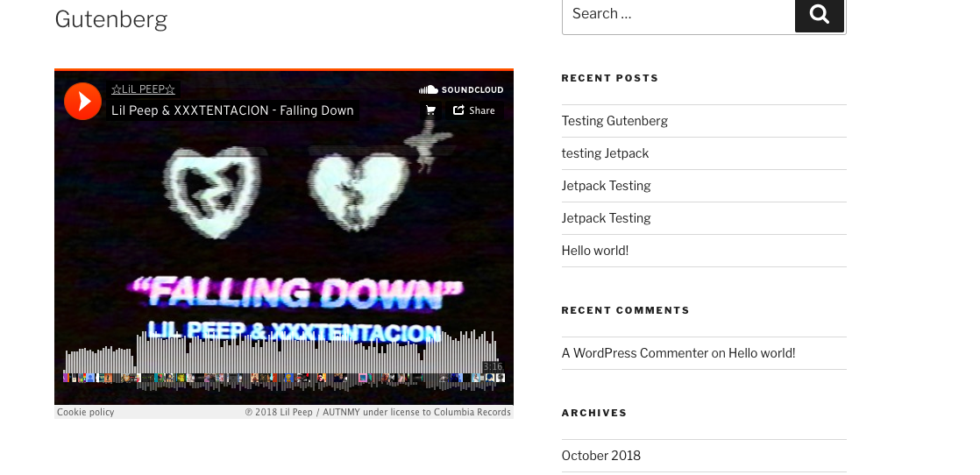Open the October 2018 archive
This screenshot has width=980, height=475.
point(600,456)
